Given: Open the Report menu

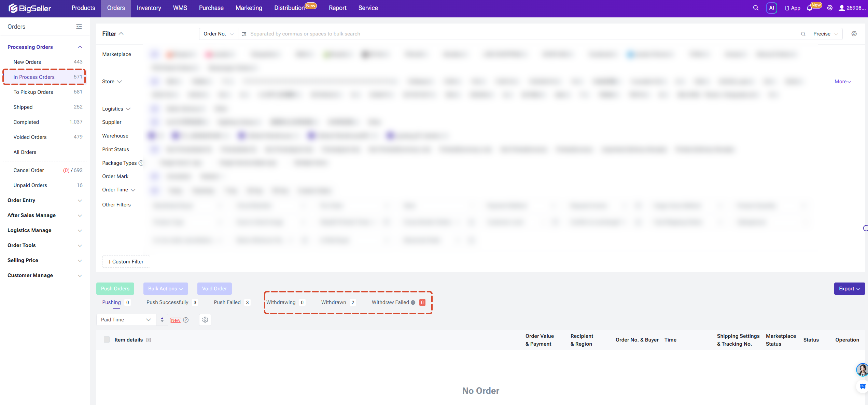Looking at the screenshot, I should (337, 8).
